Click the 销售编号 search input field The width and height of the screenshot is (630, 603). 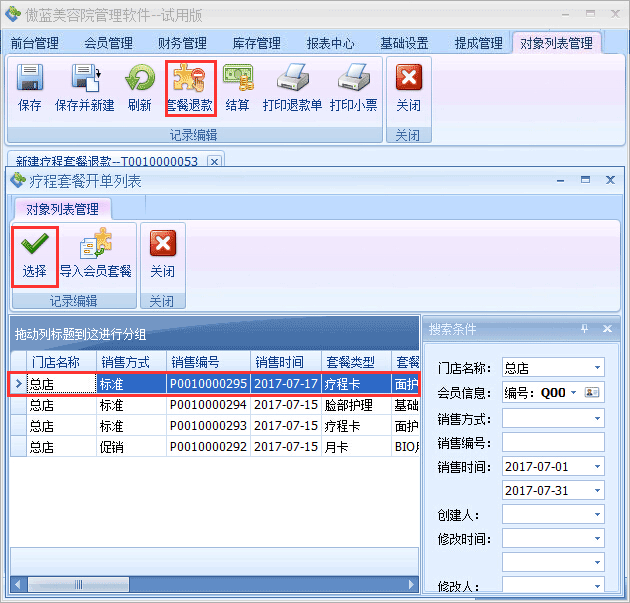553,442
